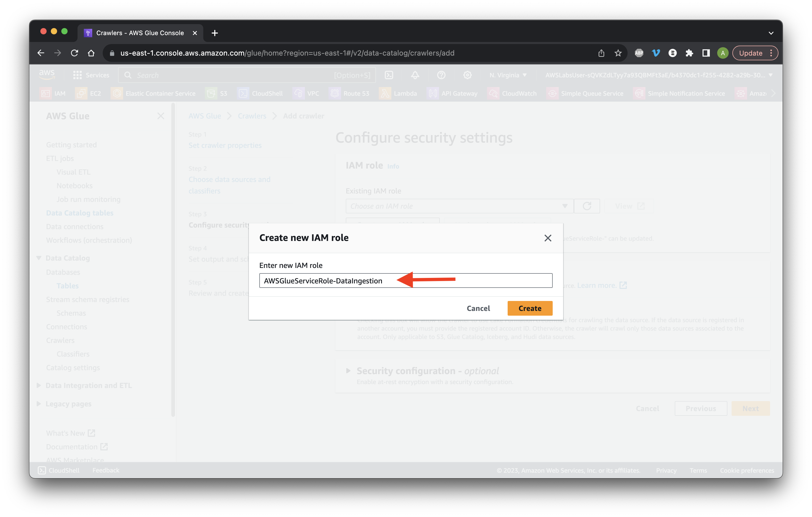The image size is (812, 517).
Task: Open Visual ETL in the sidebar
Action: (73, 172)
